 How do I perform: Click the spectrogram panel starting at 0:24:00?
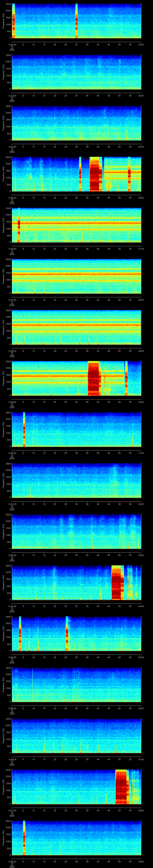(77, 123)
